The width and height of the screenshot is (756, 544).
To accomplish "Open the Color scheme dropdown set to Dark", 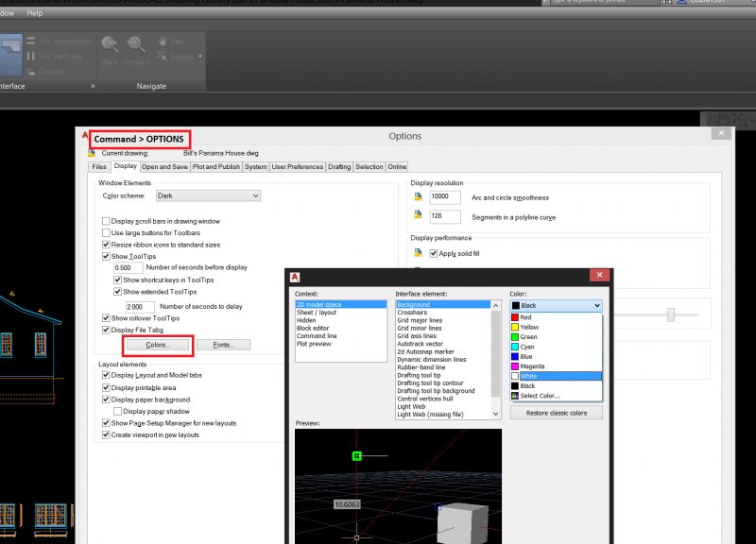I will point(208,195).
